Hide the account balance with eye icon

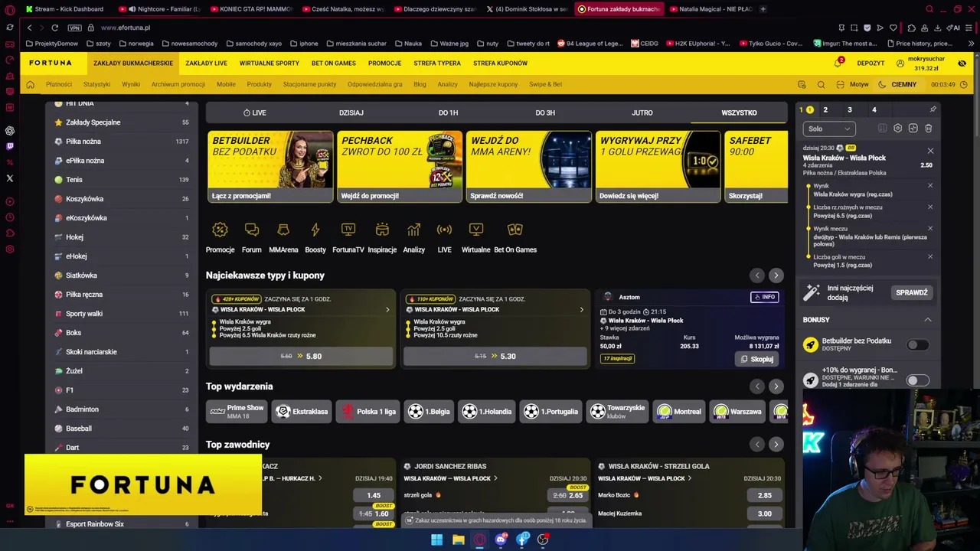coord(962,63)
